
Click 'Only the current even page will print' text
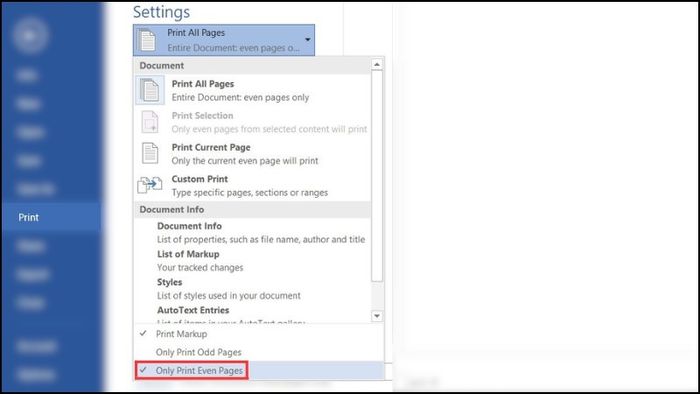pyautogui.click(x=245, y=161)
